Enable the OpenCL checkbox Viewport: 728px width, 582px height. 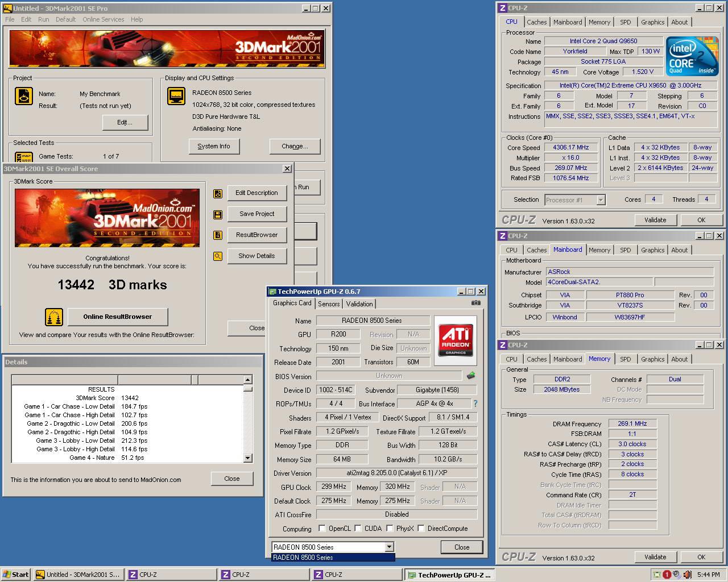[322, 529]
